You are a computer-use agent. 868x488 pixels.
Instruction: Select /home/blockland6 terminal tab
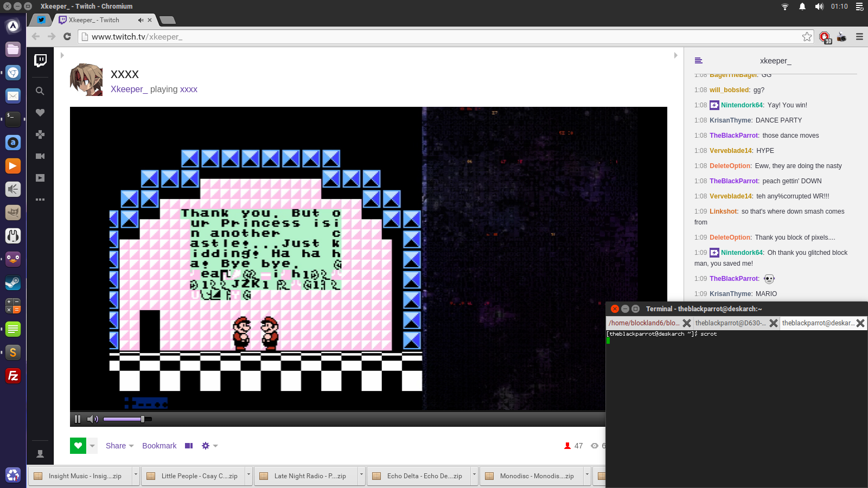[644, 323]
